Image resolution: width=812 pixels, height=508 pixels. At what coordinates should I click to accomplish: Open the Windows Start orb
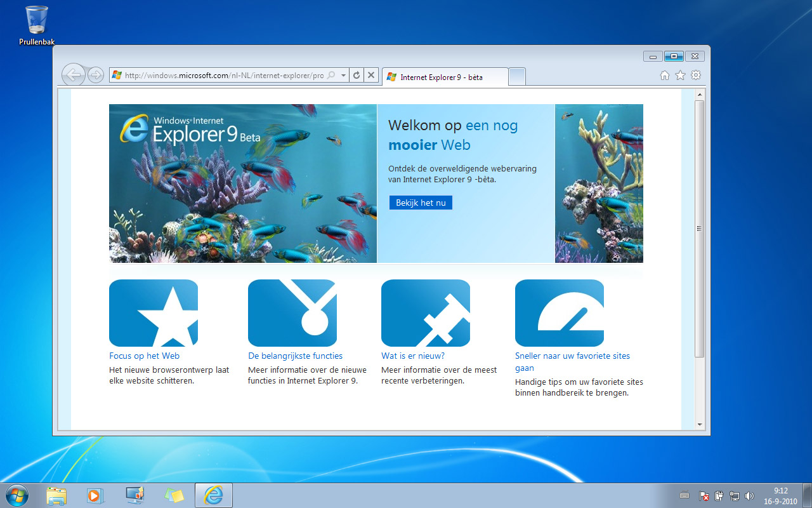pos(17,495)
